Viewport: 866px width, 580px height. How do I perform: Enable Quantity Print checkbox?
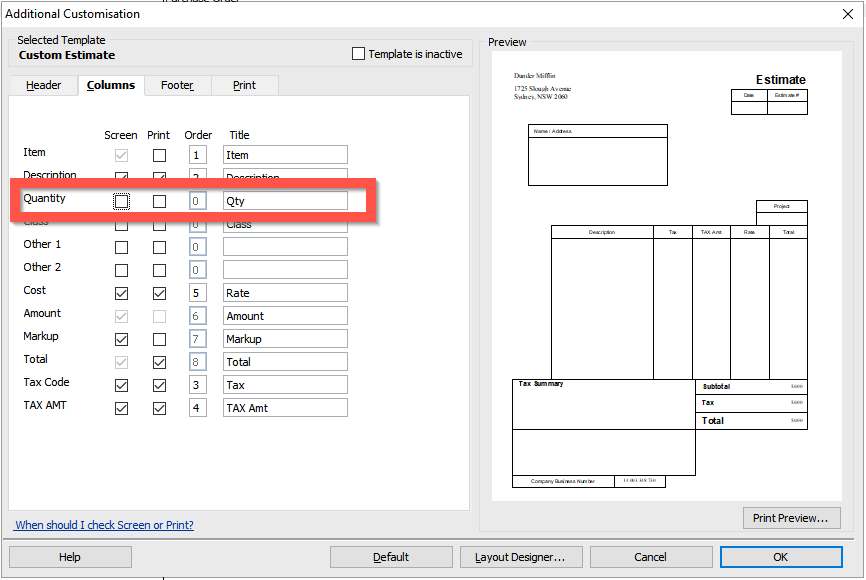159,201
